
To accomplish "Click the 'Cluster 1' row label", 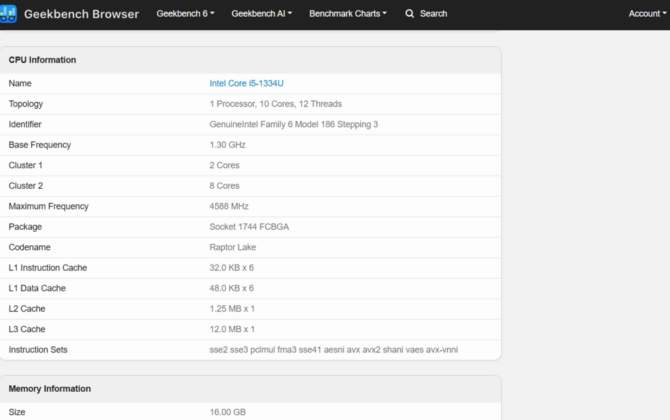I will [26, 165].
